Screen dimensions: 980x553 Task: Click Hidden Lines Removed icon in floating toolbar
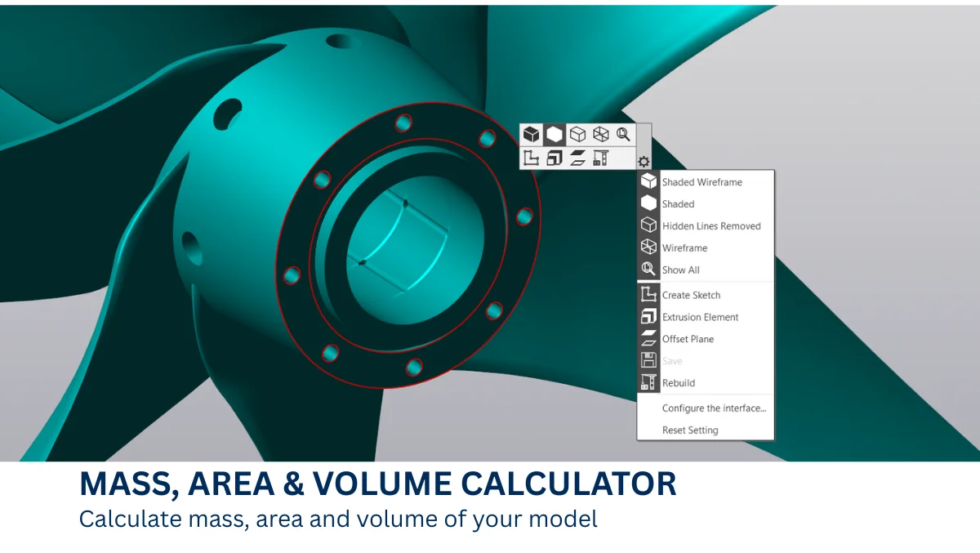coord(577,135)
